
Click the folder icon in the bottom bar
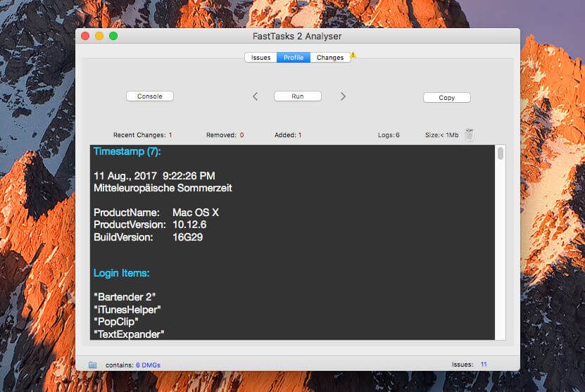(92, 365)
